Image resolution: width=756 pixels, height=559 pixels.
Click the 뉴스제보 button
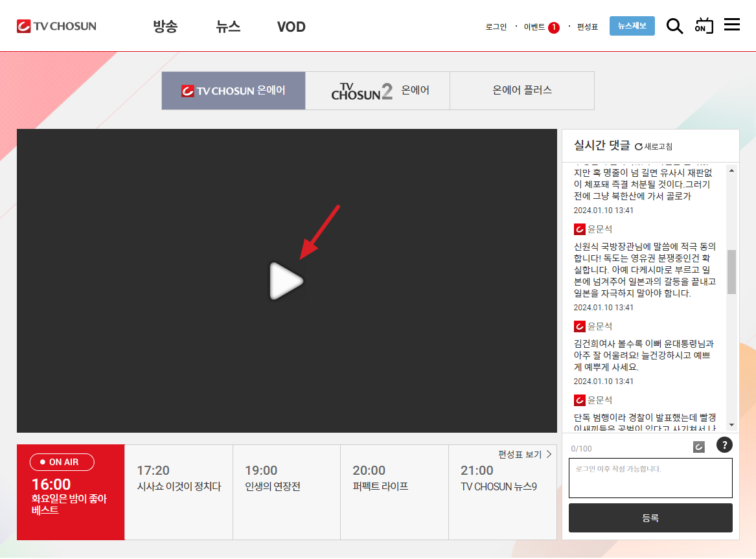632,25
